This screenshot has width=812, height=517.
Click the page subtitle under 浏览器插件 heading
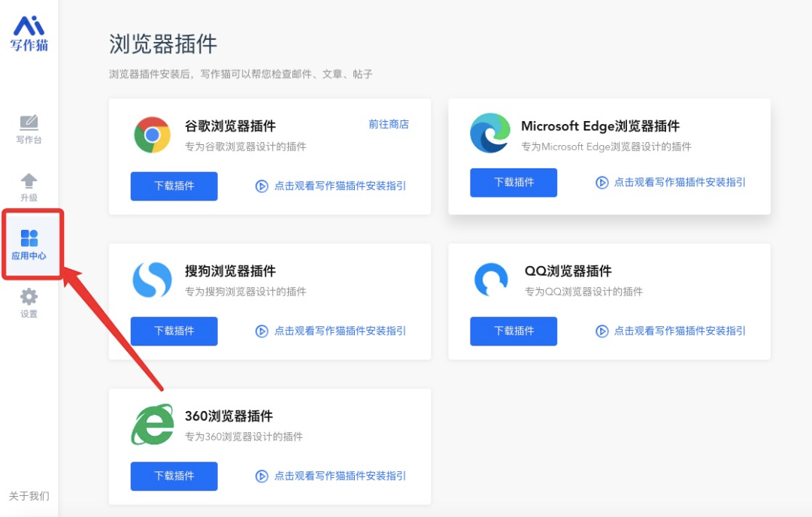241,74
